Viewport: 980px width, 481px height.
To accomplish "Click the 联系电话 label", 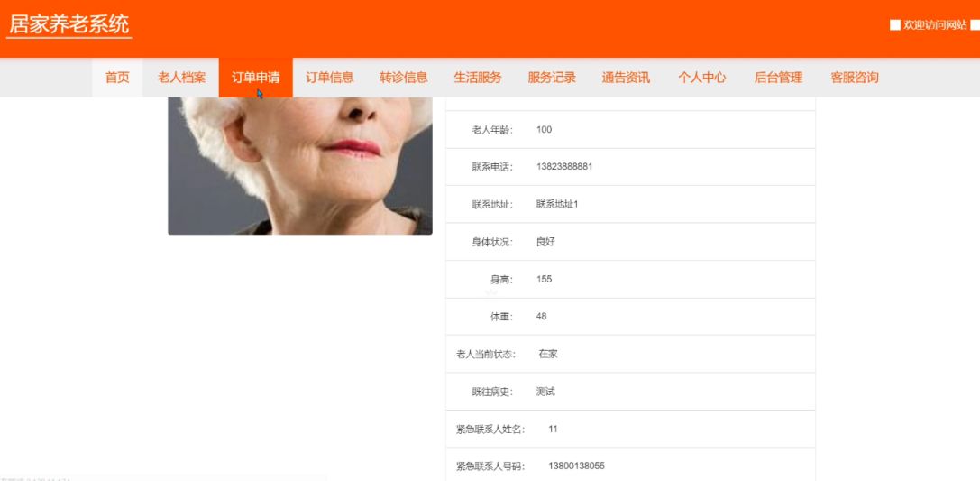I will tap(492, 167).
